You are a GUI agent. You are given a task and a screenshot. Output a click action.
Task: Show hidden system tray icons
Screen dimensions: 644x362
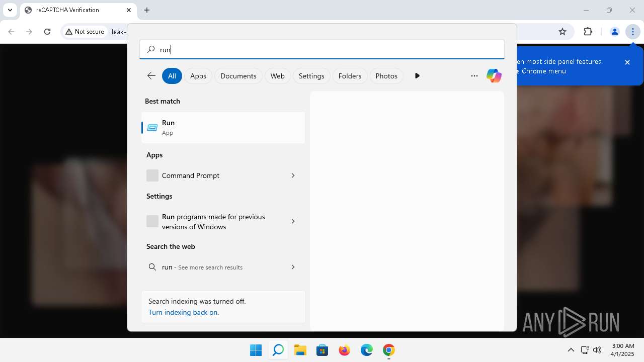pyautogui.click(x=571, y=350)
